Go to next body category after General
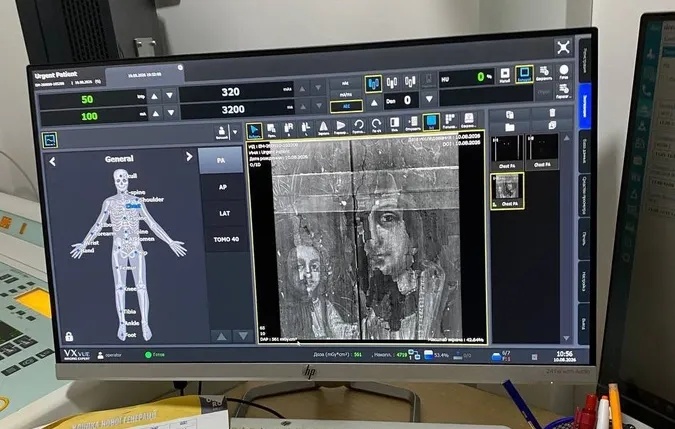 [x=189, y=157]
